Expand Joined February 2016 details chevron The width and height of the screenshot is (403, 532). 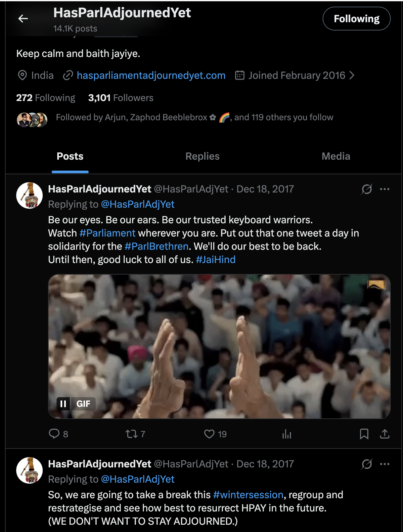tap(352, 76)
